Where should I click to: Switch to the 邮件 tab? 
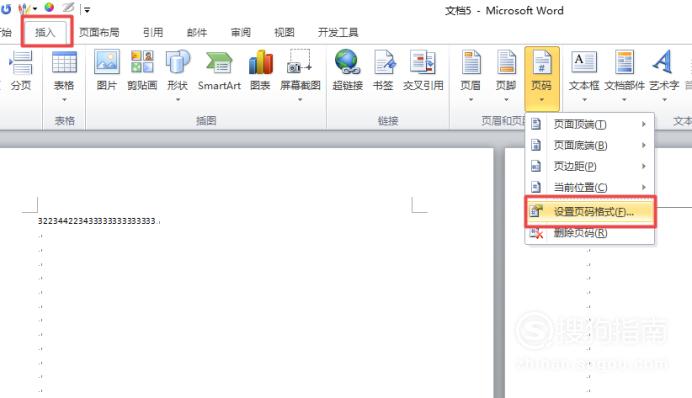click(197, 32)
